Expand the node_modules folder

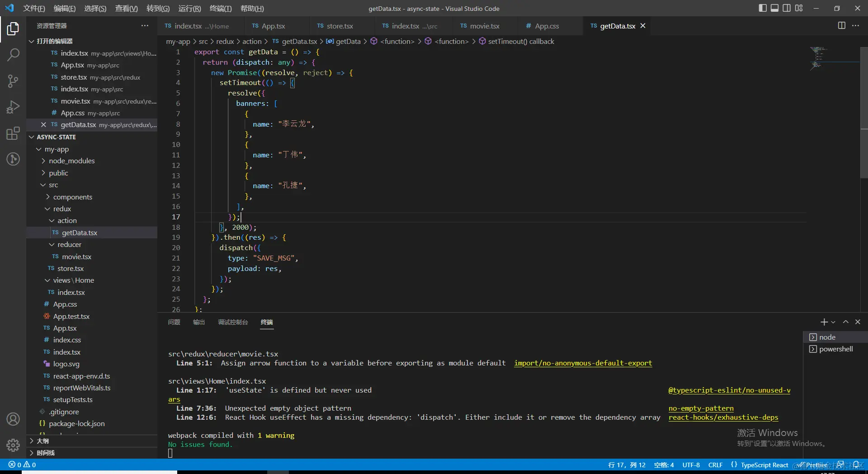pos(71,161)
